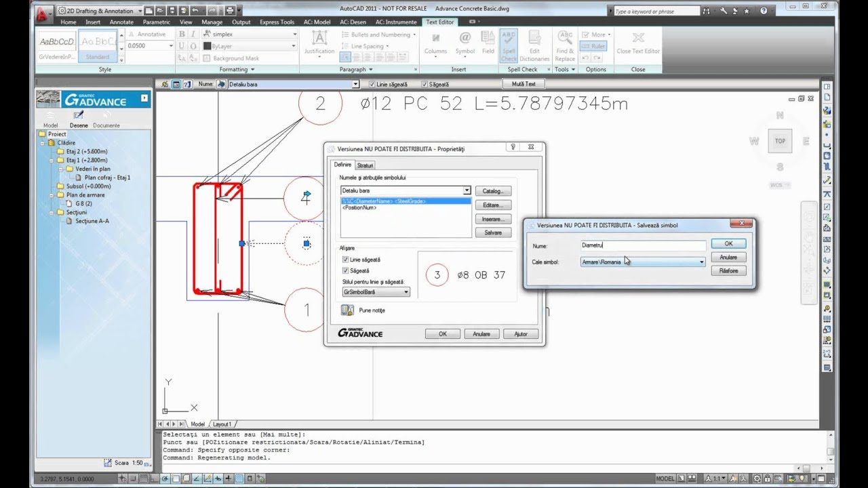Click the Nume input field containing Diametru

pos(643,245)
